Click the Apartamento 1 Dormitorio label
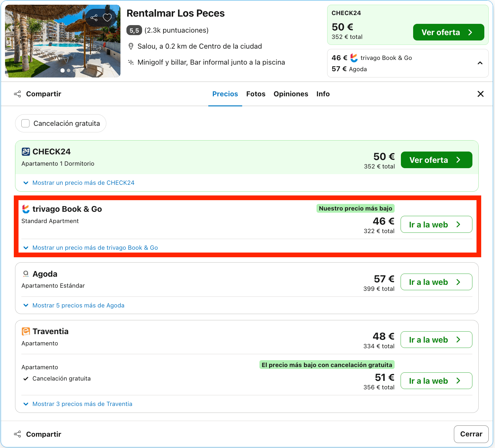This screenshot has height=448, width=495. point(58,164)
